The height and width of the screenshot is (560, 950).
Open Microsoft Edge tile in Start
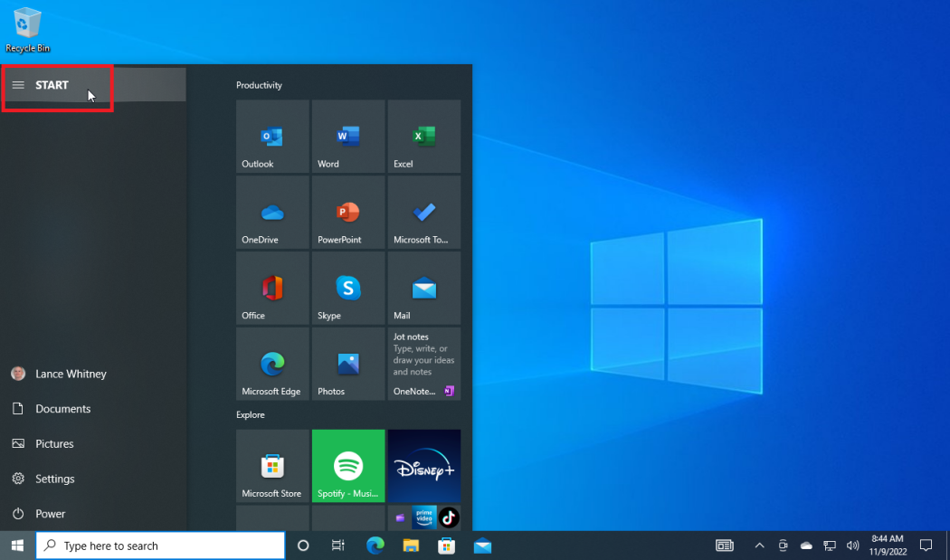pos(272,364)
